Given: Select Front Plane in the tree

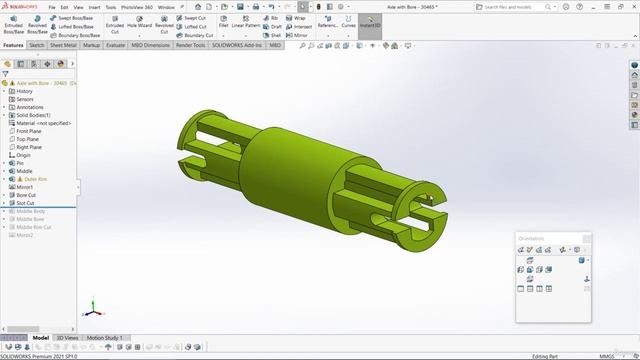Looking at the screenshot, I should 25,131.
